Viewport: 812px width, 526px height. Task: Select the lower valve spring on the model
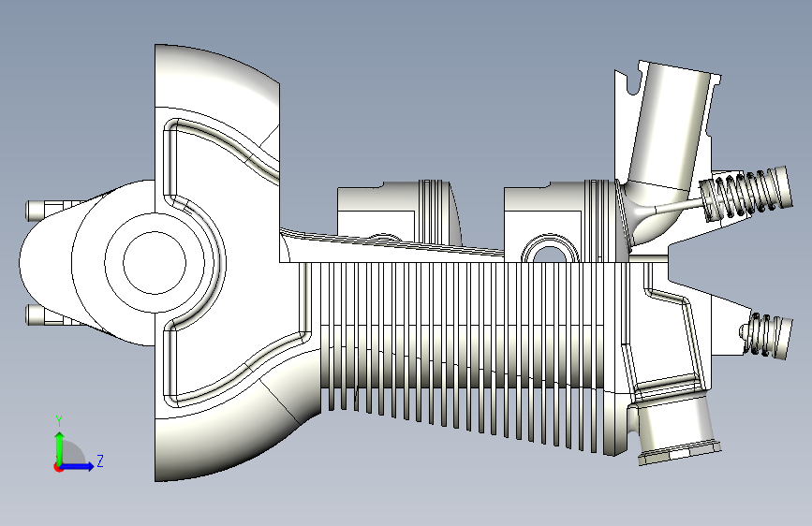pos(767,335)
